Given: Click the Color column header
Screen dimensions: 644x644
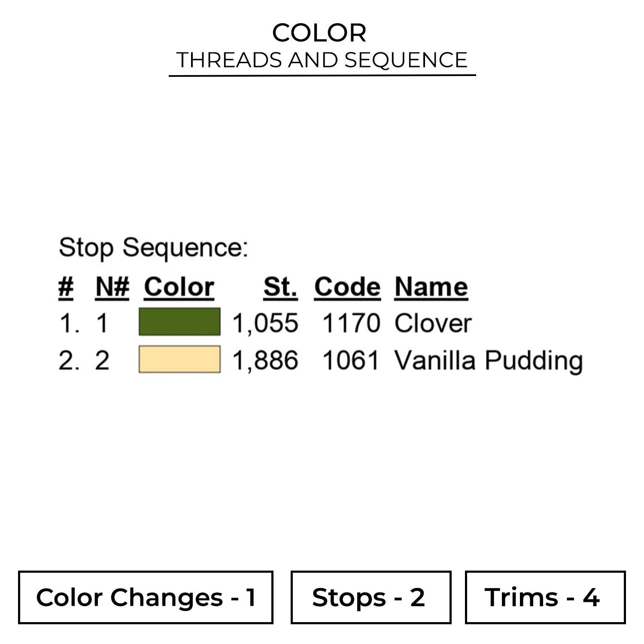Looking at the screenshot, I should pos(179,286).
